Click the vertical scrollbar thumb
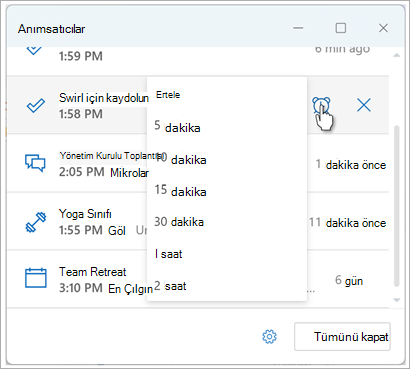The image size is (410, 369). tap(396, 206)
